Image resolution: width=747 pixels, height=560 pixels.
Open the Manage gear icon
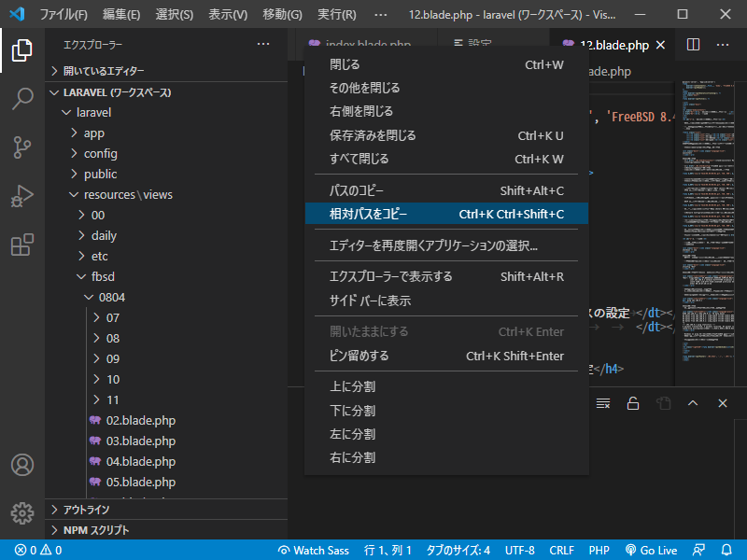pos(22,512)
